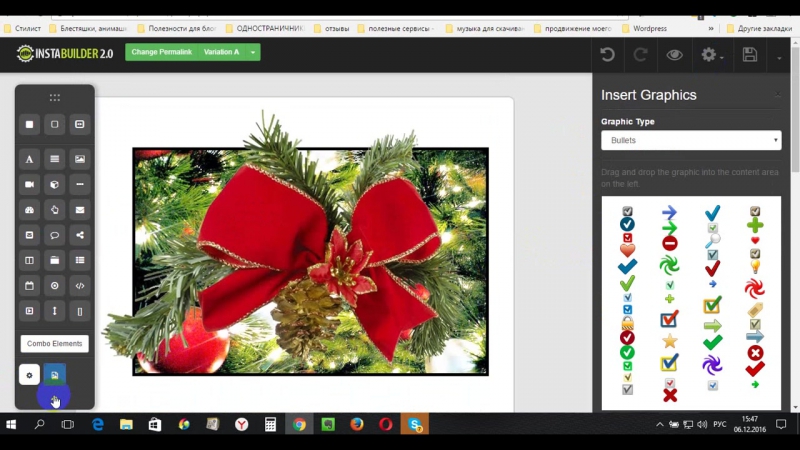Select the two-column layout tool
The height and width of the screenshot is (450, 800).
[x=30, y=260]
